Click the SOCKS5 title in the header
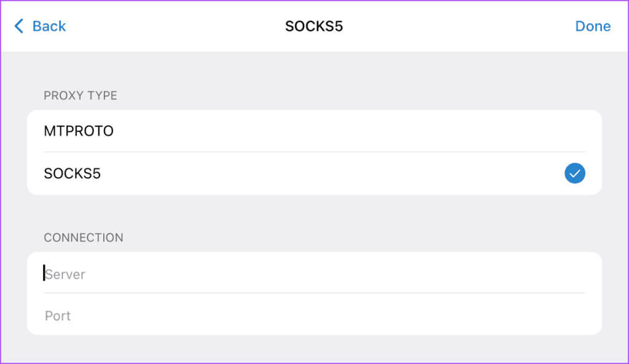Image resolution: width=629 pixels, height=364 pixels. [x=314, y=26]
